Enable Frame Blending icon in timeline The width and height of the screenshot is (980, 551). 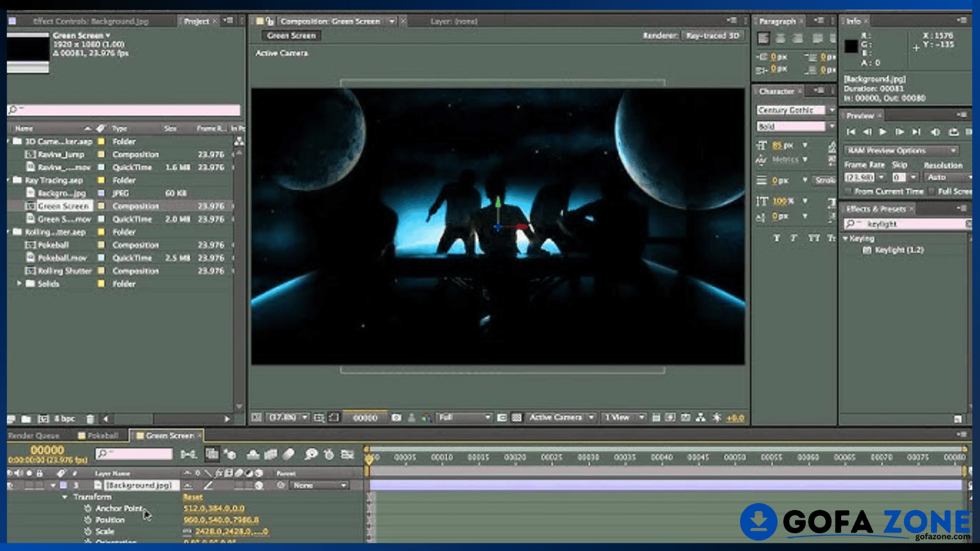coord(271,454)
